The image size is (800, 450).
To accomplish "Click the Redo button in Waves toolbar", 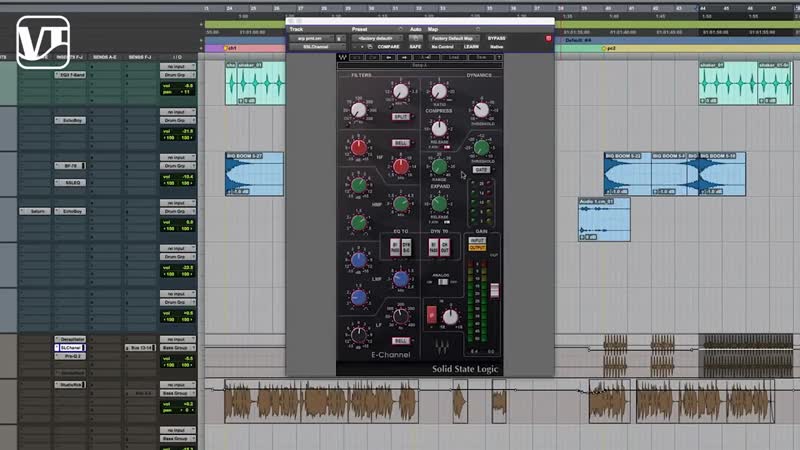I will pos(372,57).
